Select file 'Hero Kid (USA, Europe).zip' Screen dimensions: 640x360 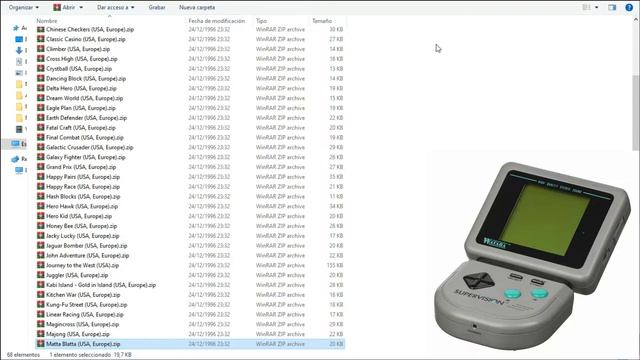point(79,216)
